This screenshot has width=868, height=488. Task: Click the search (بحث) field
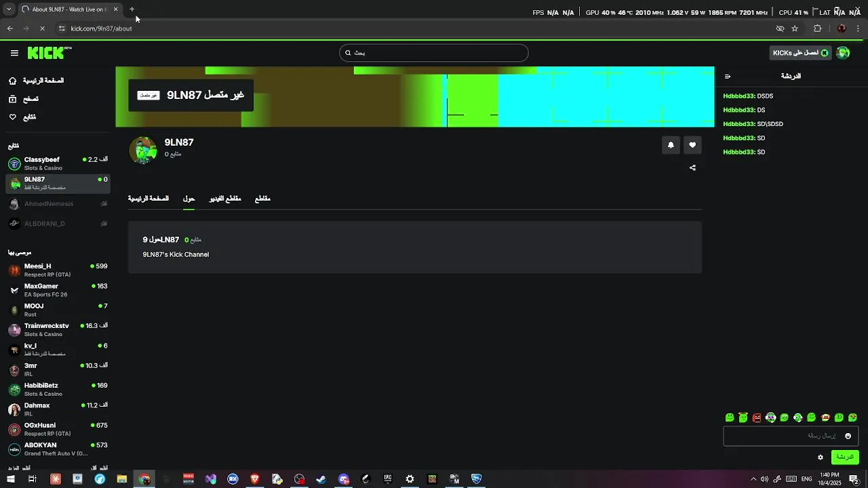pos(434,53)
